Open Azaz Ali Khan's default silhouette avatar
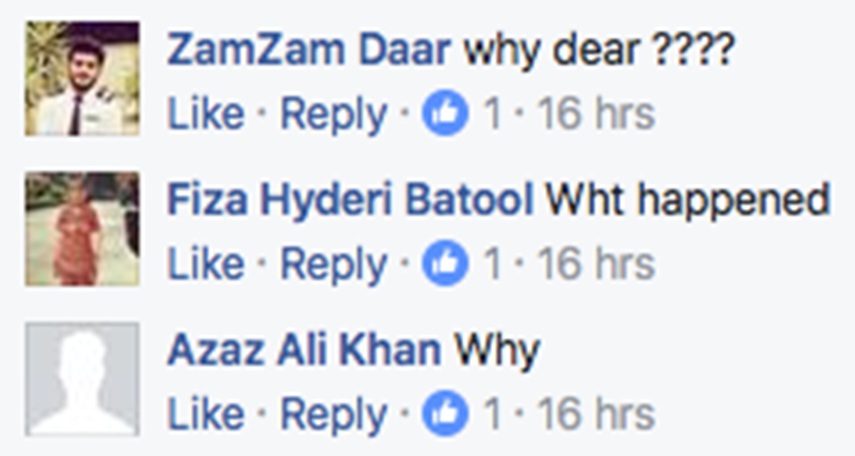This screenshot has width=855, height=456. (x=82, y=379)
